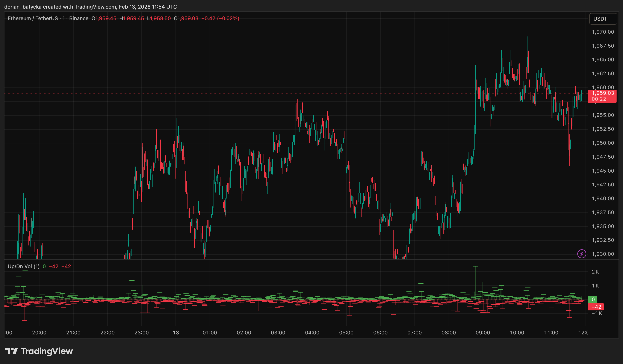This screenshot has width=623, height=364.
Task: Click the 23:00 time axis label
Action: point(141,333)
